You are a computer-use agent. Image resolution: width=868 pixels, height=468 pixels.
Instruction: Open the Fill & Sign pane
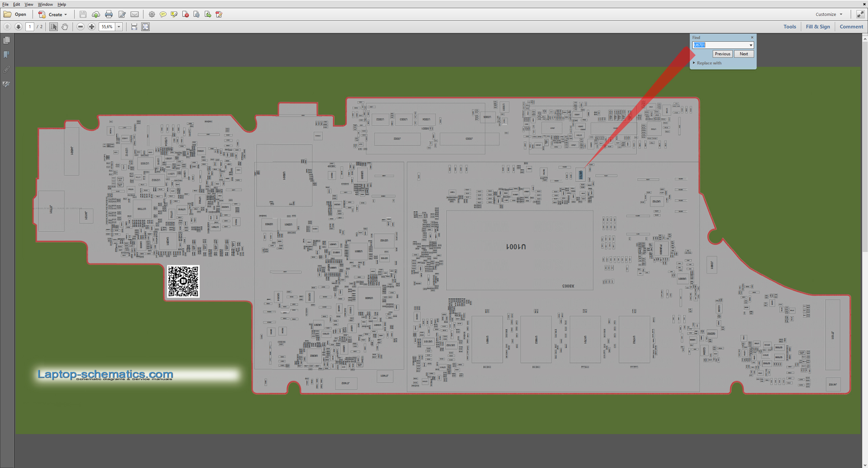click(817, 26)
